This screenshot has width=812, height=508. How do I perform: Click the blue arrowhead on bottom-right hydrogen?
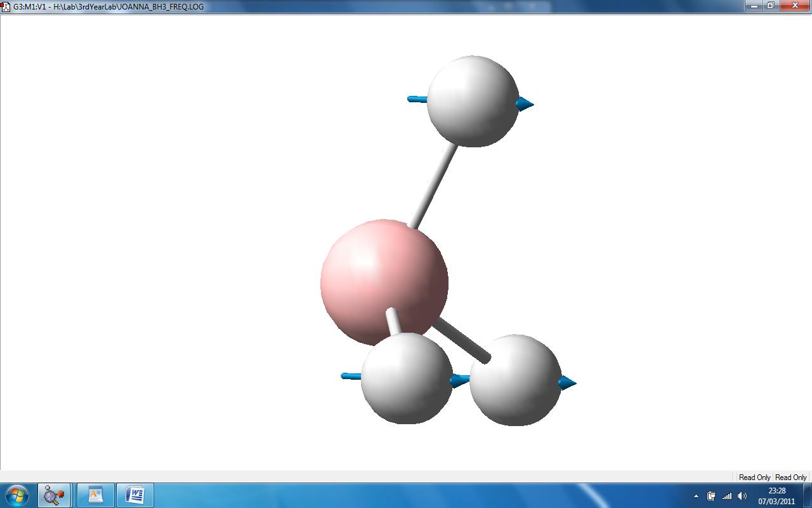click(x=568, y=382)
